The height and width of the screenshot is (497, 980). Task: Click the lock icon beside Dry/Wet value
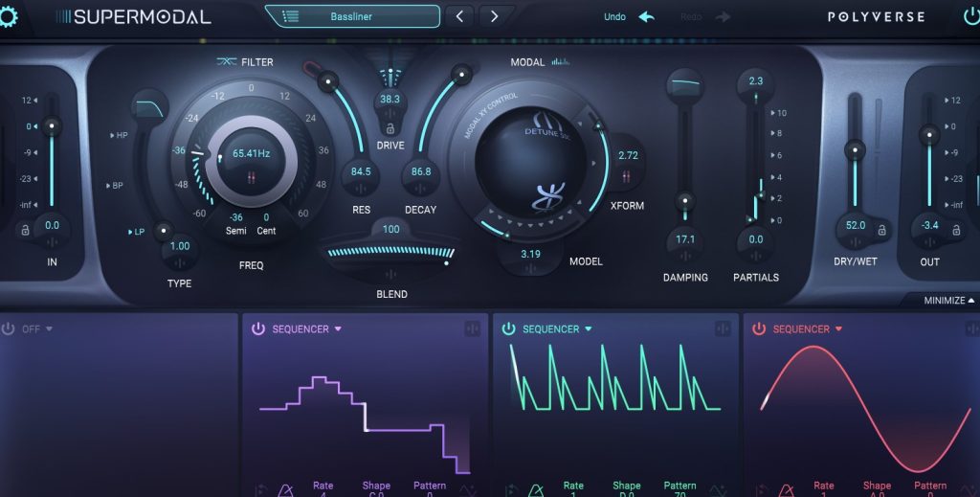(881, 230)
